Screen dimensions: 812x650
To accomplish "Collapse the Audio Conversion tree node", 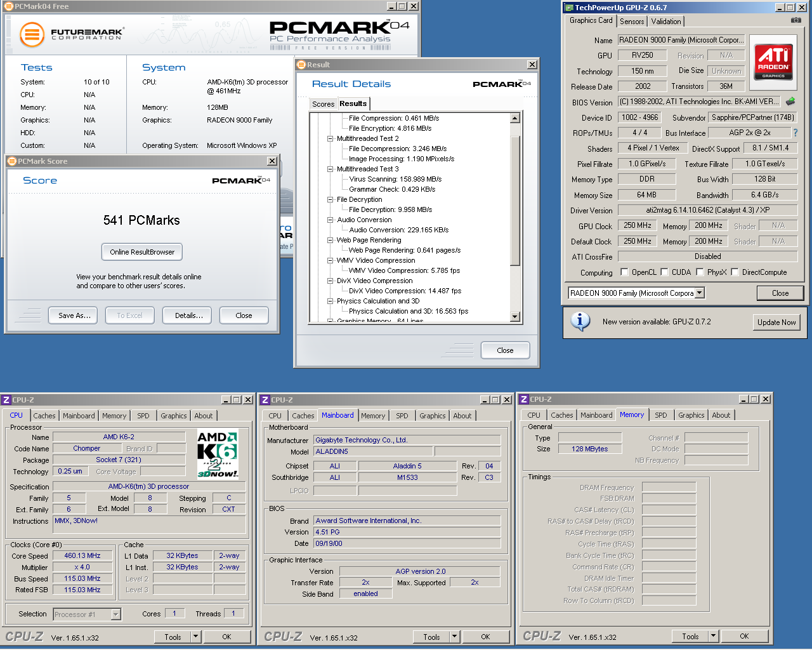I will (330, 220).
